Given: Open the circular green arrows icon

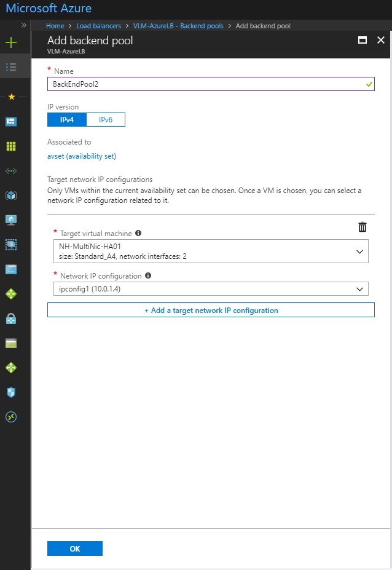Looking at the screenshot, I should click(x=11, y=417).
